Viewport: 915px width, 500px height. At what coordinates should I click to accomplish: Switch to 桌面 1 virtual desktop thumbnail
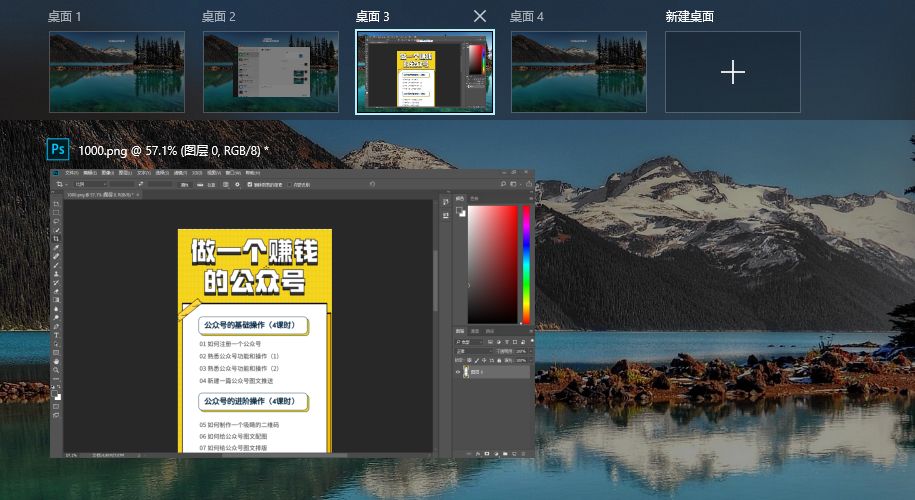tap(117, 72)
